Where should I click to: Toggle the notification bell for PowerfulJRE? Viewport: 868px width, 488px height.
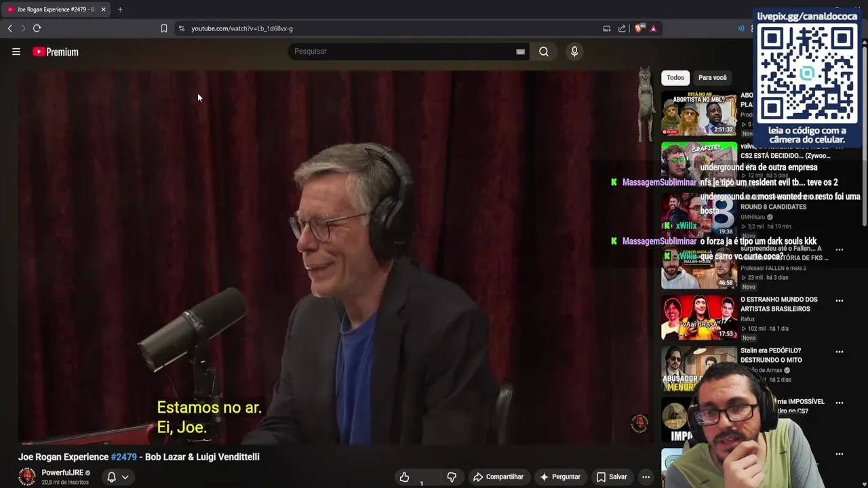click(x=111, y=477)
